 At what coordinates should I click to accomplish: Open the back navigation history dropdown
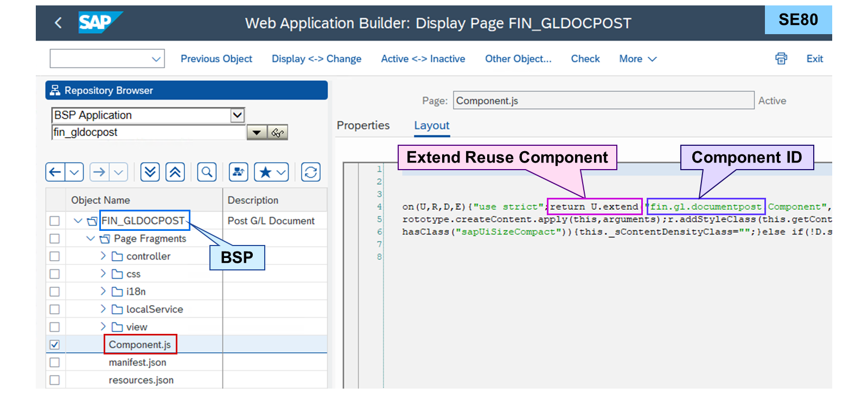tap(74, 172)
